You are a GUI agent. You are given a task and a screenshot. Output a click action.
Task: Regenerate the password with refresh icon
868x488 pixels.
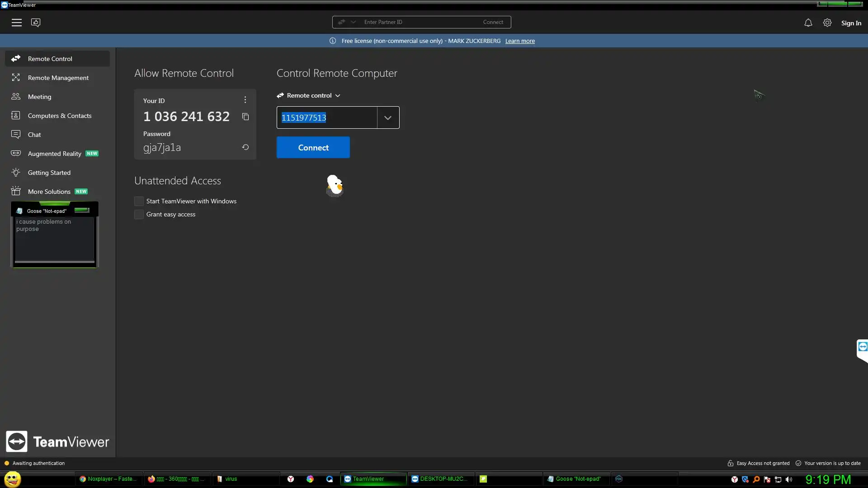coord(245,147)
